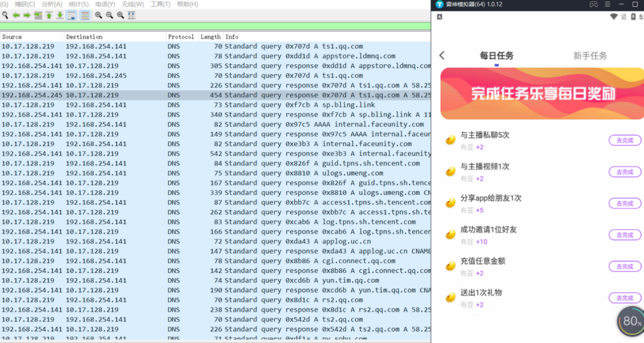Jump to the last packet icon
This screenshot has height=343, width=644.
(x=60, y=15)
